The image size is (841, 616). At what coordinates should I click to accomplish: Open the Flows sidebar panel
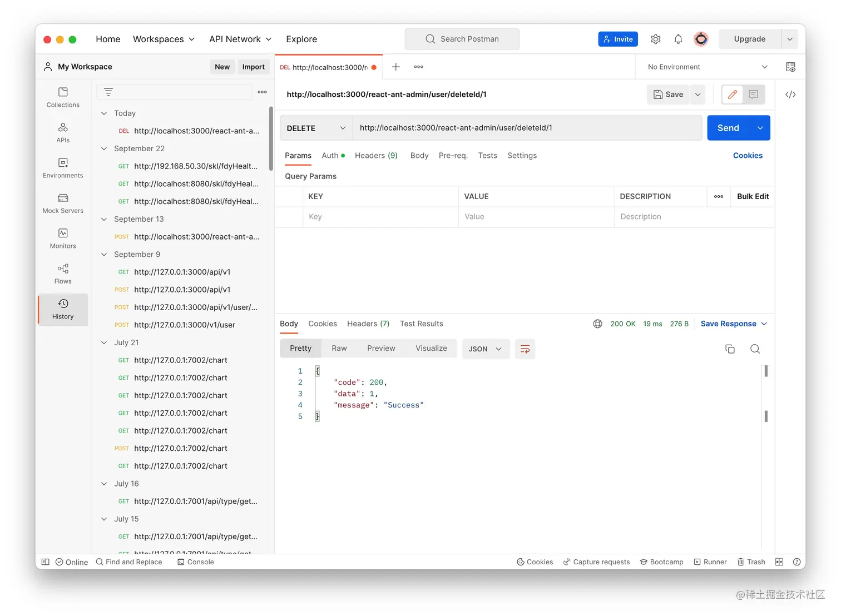(x=63, y=274)
